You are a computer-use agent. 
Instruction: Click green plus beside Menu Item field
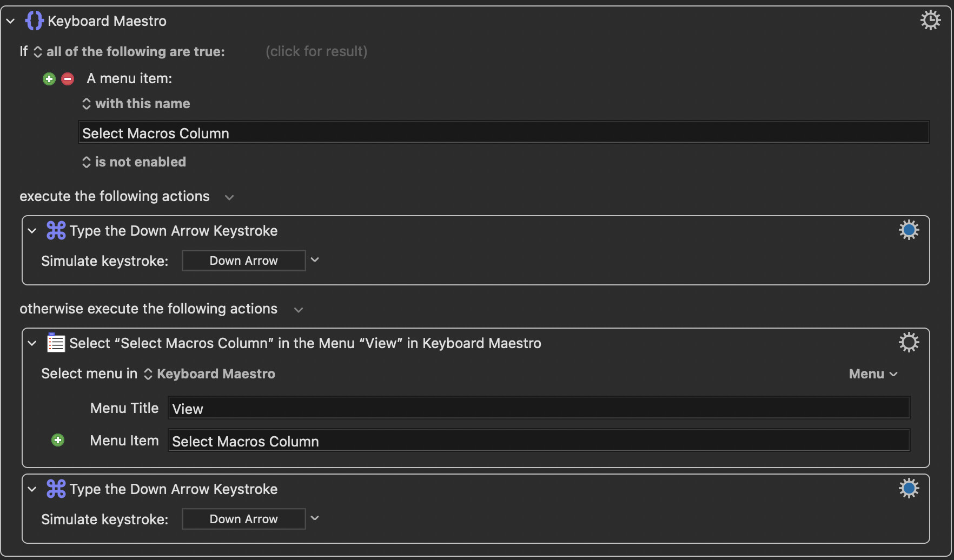tap(58, 441)
